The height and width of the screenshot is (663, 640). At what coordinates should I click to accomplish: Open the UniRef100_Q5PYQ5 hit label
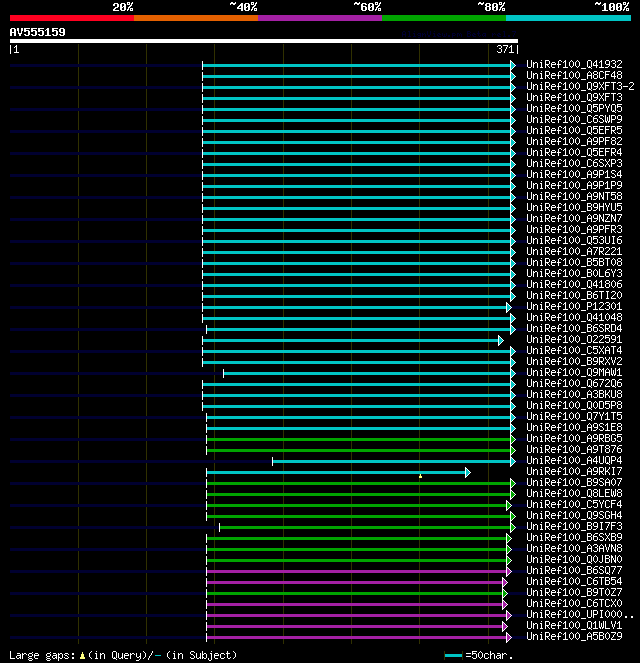tap(574, 108)
